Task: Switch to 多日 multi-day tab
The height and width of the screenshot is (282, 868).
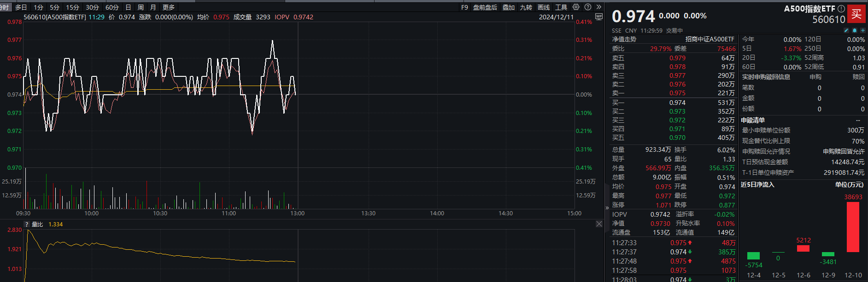Action: (x=21, y=7)
